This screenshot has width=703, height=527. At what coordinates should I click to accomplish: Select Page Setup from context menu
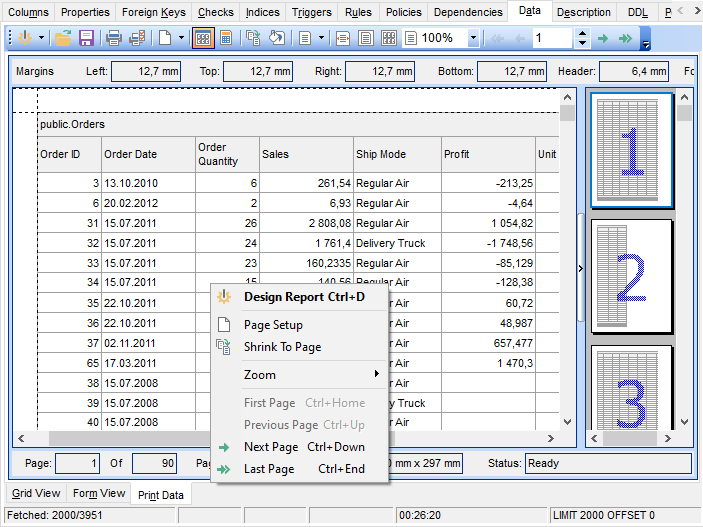pyautogui.click(x=273, y=325)
